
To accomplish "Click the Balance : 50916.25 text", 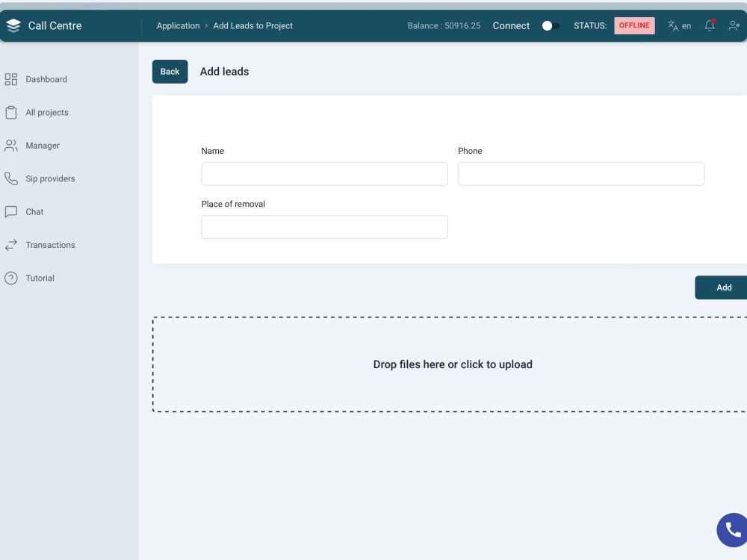I will [x=444, y=25].
